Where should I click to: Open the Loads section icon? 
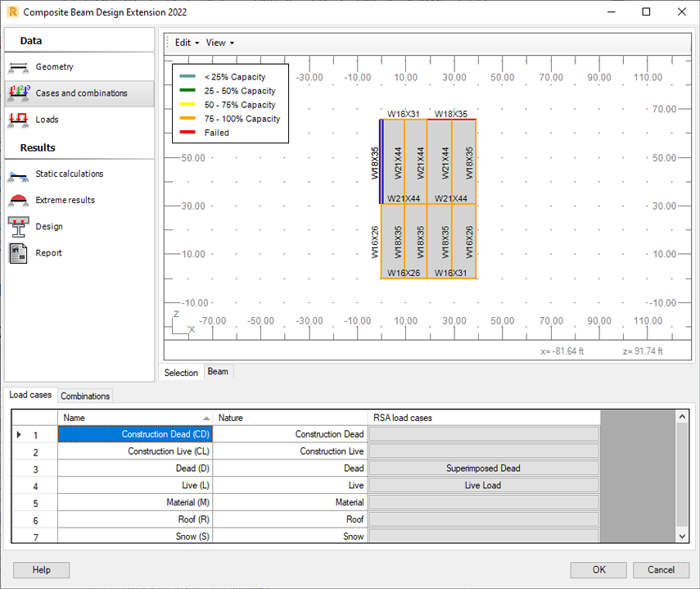tap(18, 120)
